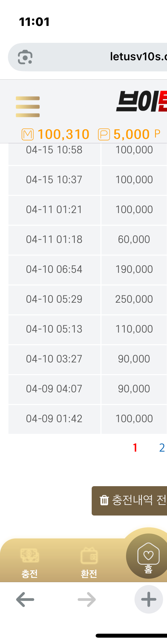Screen dimensions: 167x644
Task: Click the 190,000 amount cell
Action: point(134,269)
